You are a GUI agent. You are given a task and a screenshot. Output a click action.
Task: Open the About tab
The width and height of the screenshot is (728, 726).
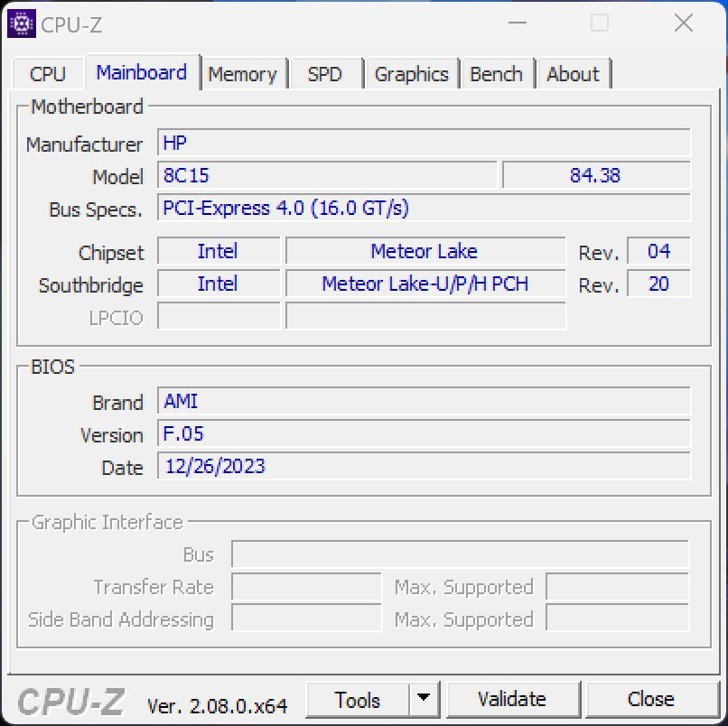click(574, 74)
